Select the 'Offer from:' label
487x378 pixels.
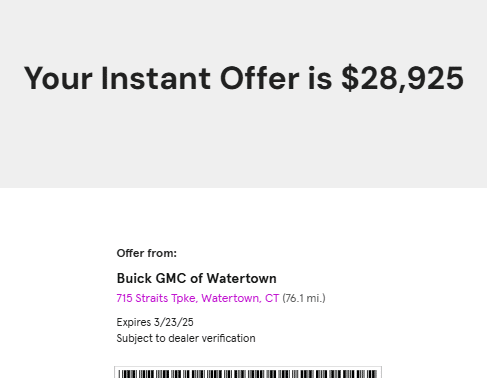[147, 253]
